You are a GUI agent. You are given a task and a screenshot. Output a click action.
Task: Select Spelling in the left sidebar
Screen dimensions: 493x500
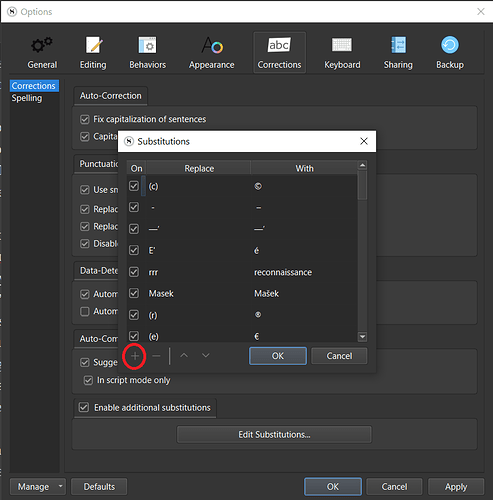point(27,98)
